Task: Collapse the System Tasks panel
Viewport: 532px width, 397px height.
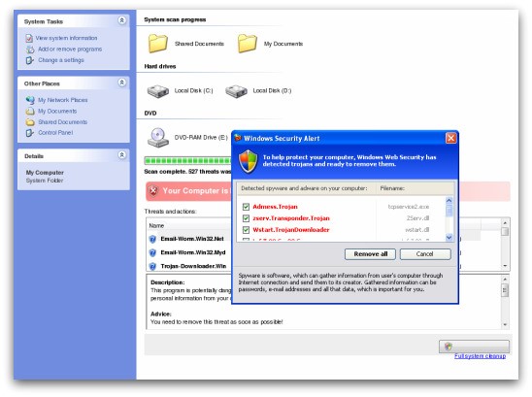Action: (x=121, y=20)
